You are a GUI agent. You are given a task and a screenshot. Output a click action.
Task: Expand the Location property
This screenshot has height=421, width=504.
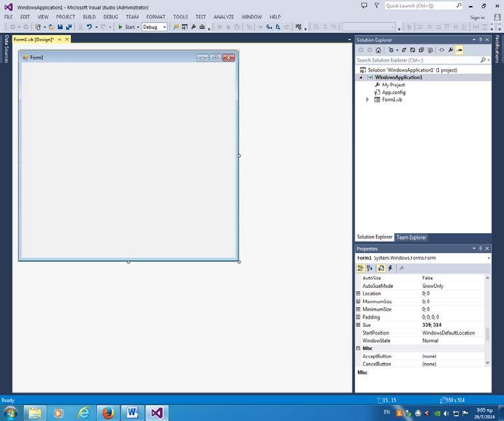click(358, 293)
